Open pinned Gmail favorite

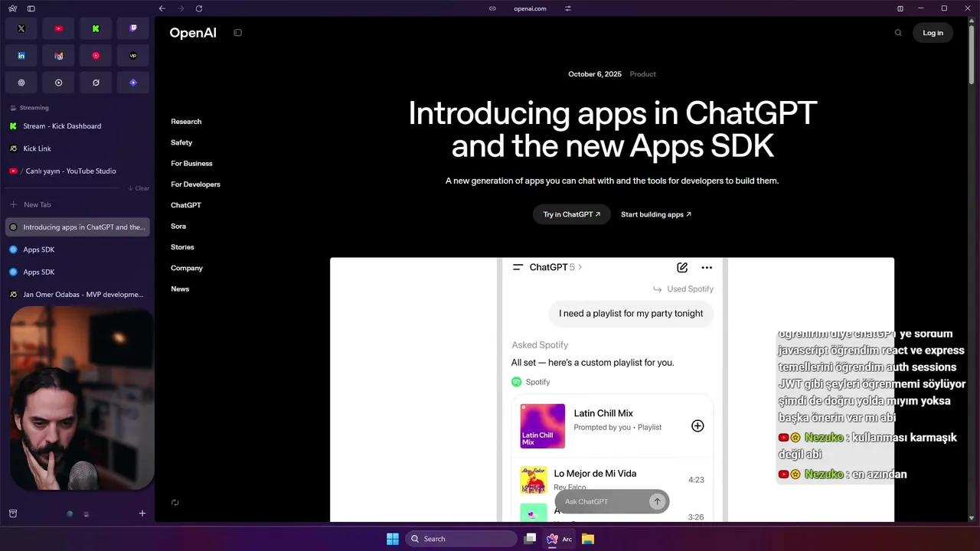coord(59,55)
